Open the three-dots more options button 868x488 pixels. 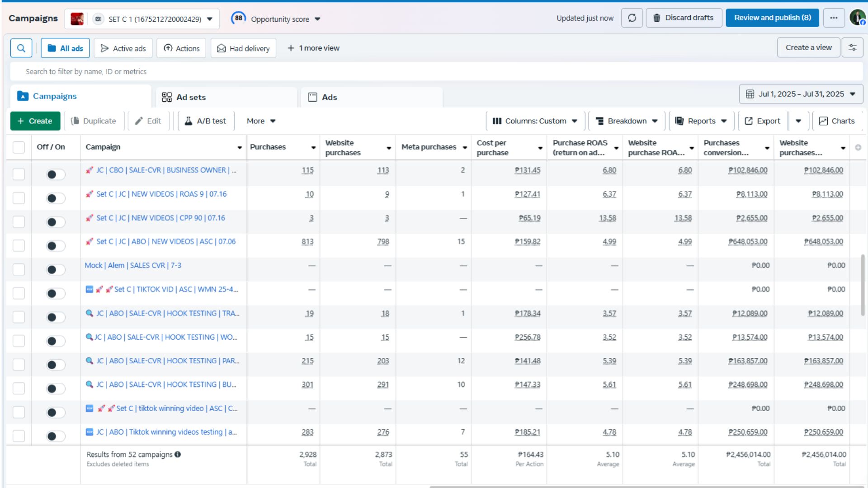(834, 18)
